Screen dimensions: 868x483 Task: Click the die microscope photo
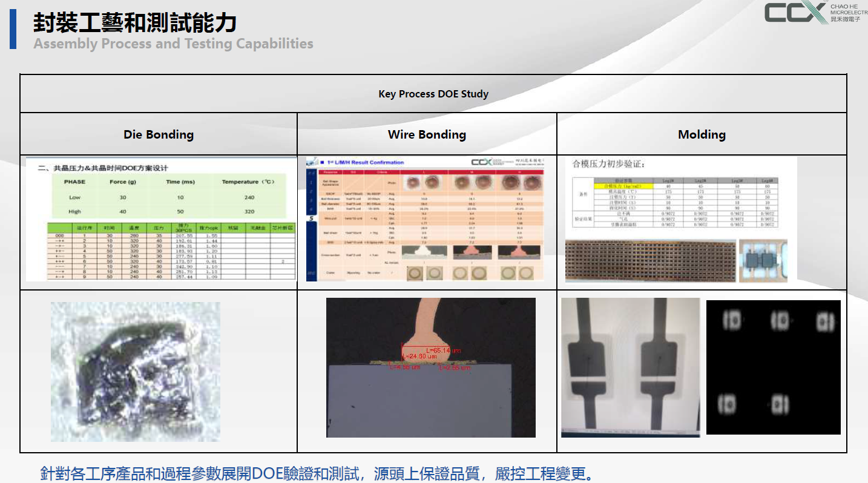(x=135, y=372)
